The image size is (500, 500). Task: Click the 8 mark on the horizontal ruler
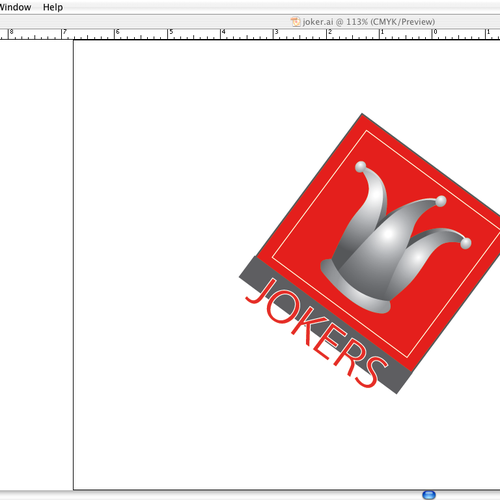pos(11,32)
